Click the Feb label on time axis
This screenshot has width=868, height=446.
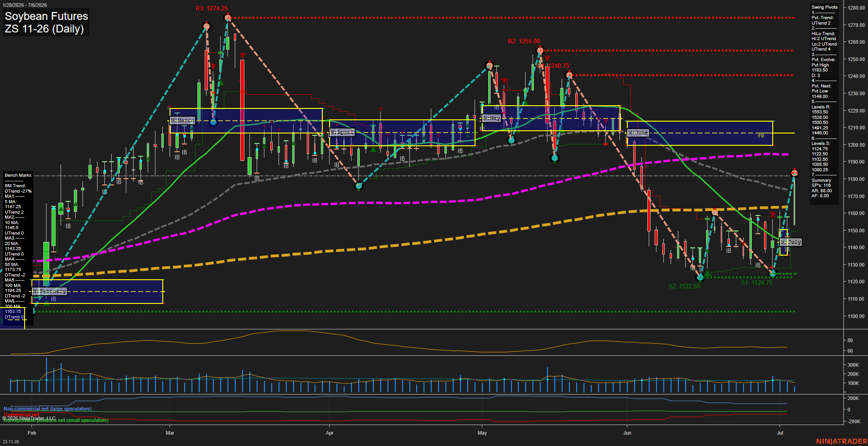click(32, 433)
